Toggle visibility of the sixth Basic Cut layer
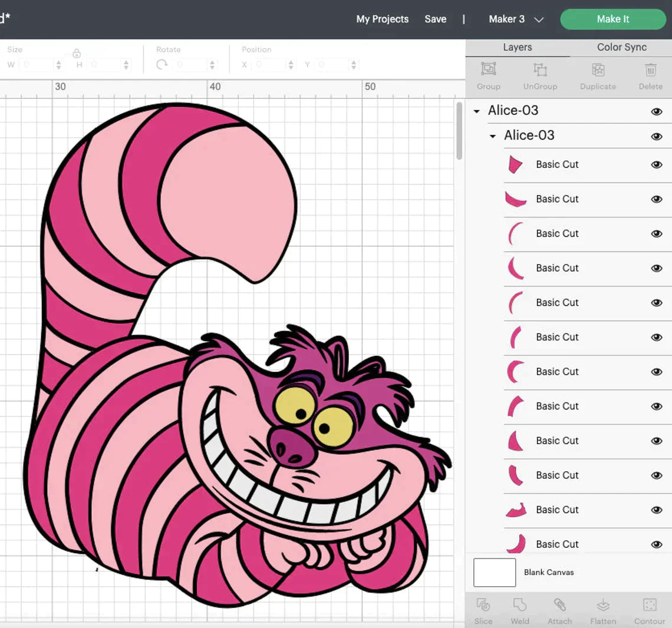The image size is (672, 628). 656,338
